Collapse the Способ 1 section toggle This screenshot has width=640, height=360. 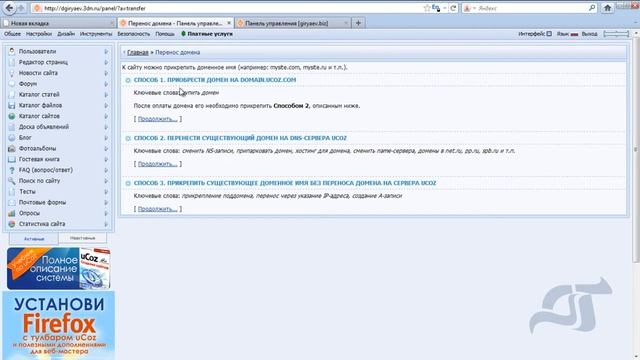(x=128, y=80)
